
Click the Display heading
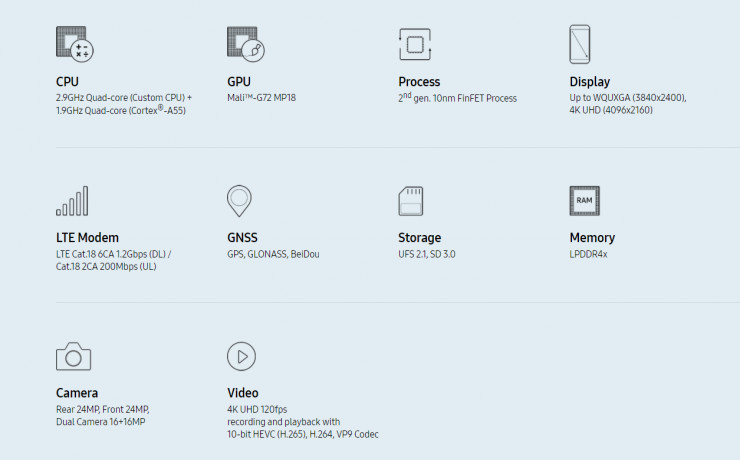pyautogui.click(x=589, y=82)
